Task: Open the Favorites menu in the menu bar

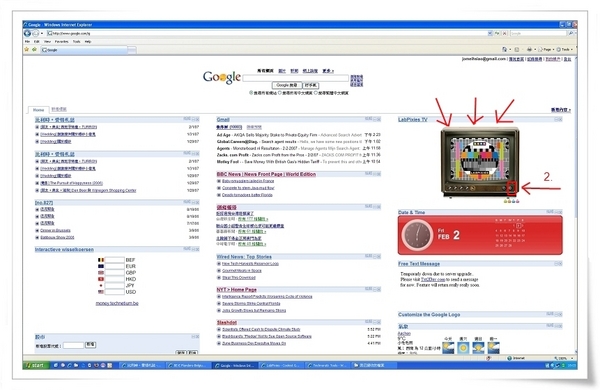Action: [61, 41]
